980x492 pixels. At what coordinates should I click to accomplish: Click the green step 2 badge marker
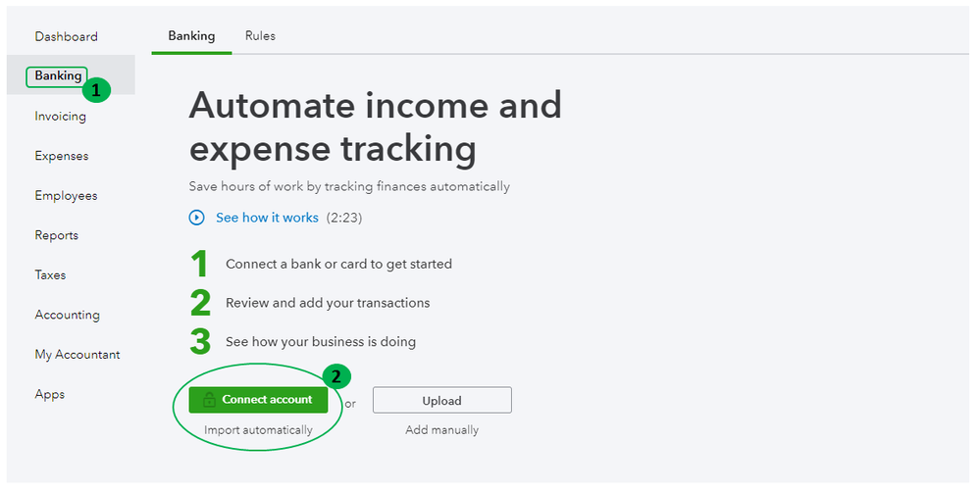pyautogui.click(x=336, y=375)
